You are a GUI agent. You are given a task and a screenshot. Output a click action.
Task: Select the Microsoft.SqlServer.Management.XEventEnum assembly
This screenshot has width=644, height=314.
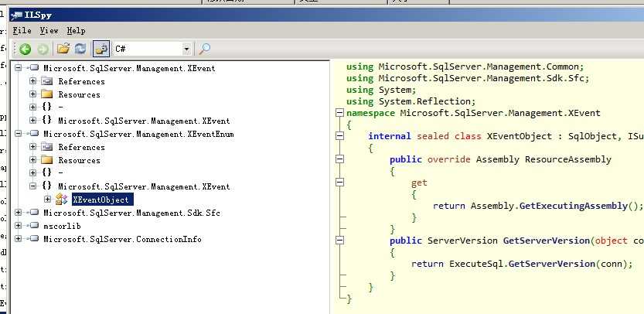coord(138,134)
